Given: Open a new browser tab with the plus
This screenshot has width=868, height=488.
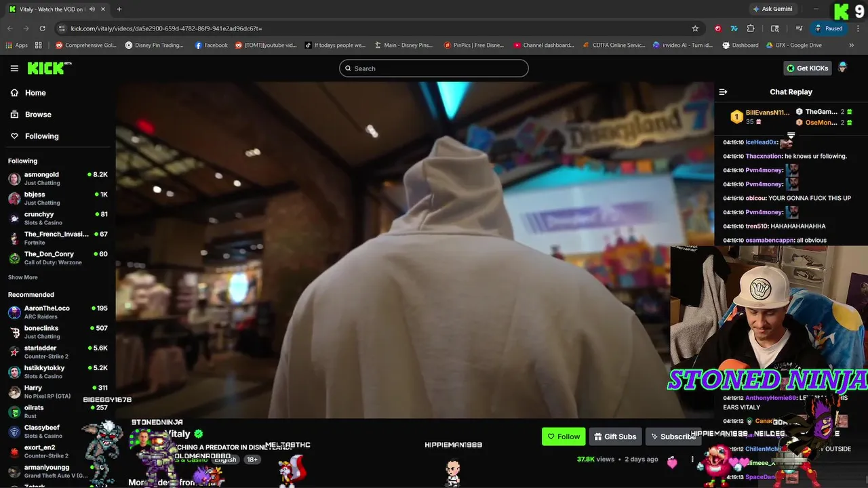Looking at the screenshot, I should click(x=119, y=9).
